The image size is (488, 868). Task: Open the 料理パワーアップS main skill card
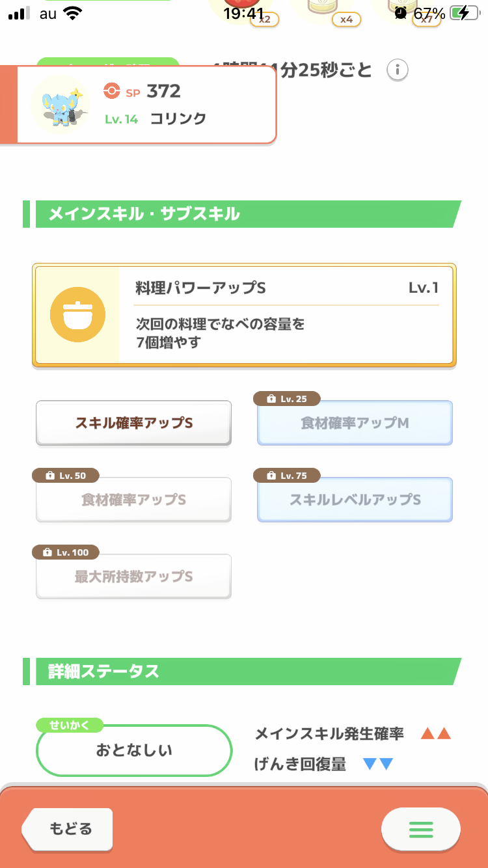point(285,315)
